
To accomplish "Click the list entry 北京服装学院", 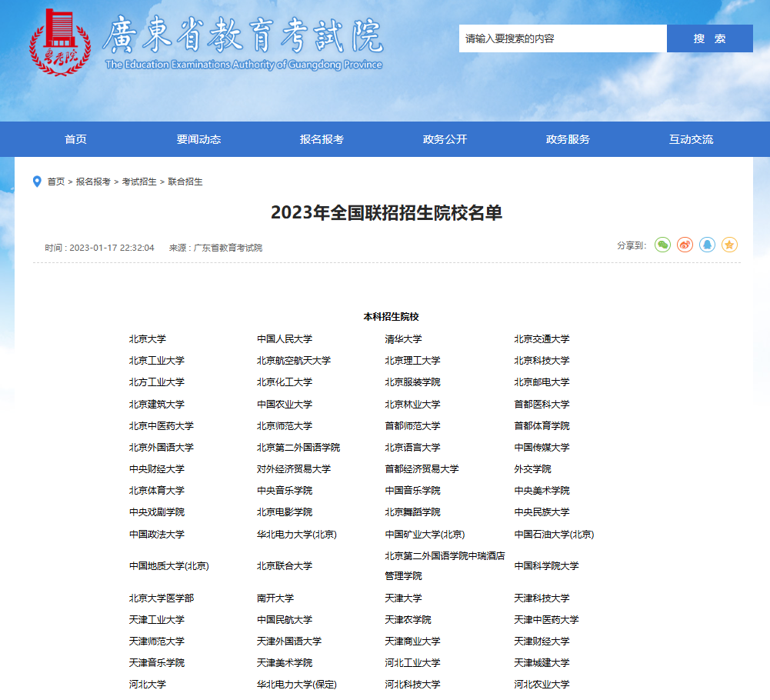I will click(x=412, y=382).
